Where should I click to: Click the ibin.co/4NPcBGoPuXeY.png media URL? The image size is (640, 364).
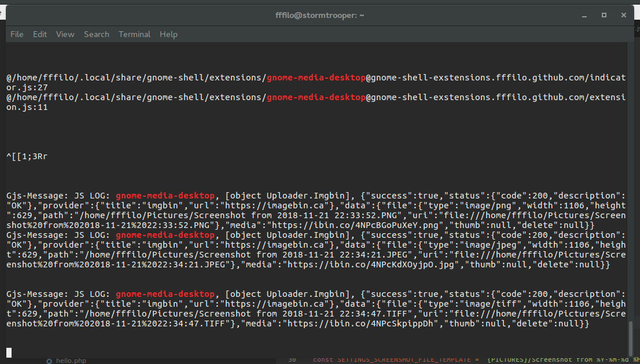355,225
